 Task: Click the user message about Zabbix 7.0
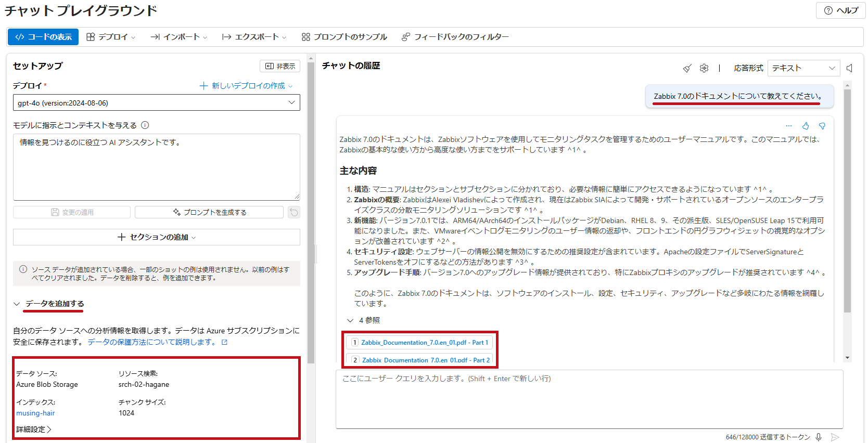coord(739,96)
